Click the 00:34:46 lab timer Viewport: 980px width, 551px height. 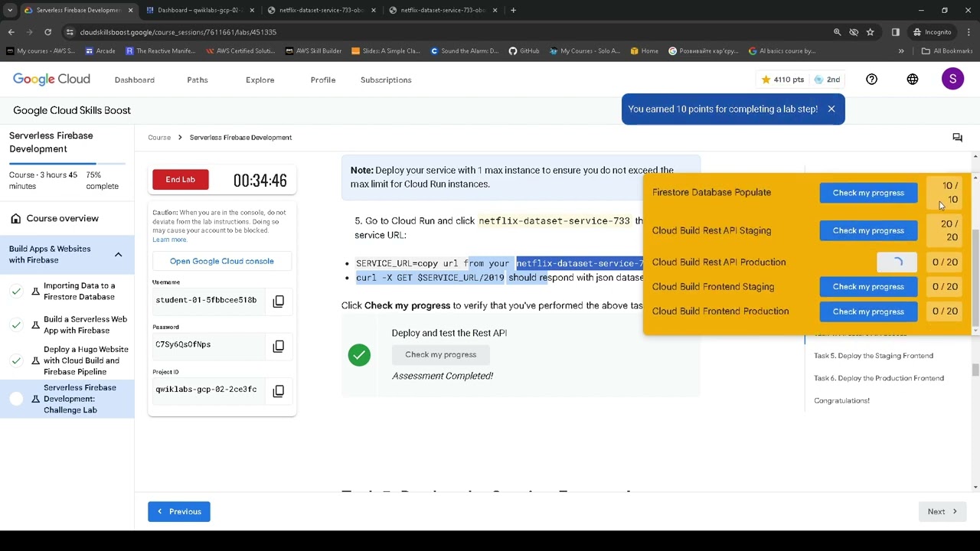click(260, 181)
